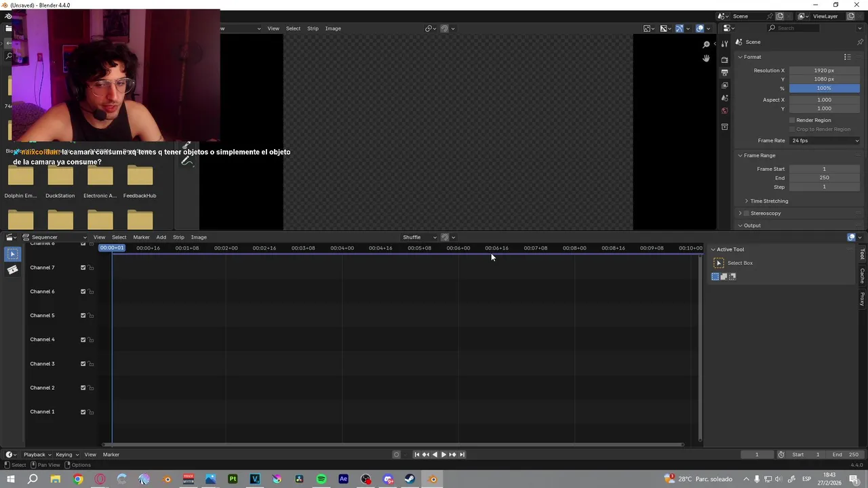
Task: Open the sequencer editor type dropdown
Action: [11, 237]
